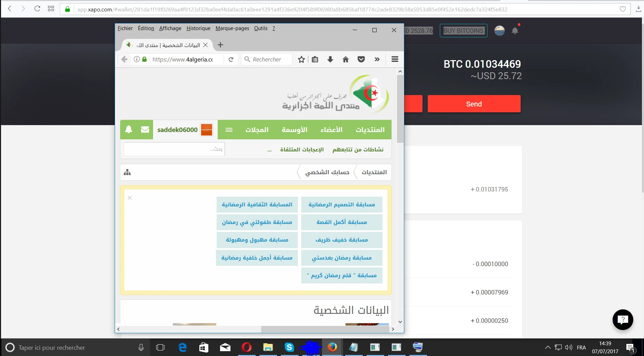Open the Fichier menu
The height and width of the screenshot is (356, 644).
pos(125,28)
